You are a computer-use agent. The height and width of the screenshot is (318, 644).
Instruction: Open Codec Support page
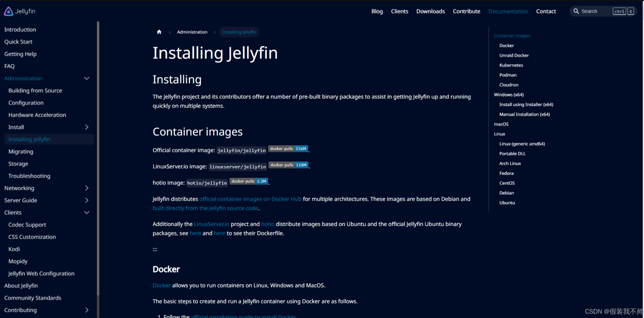coord(27,225)
